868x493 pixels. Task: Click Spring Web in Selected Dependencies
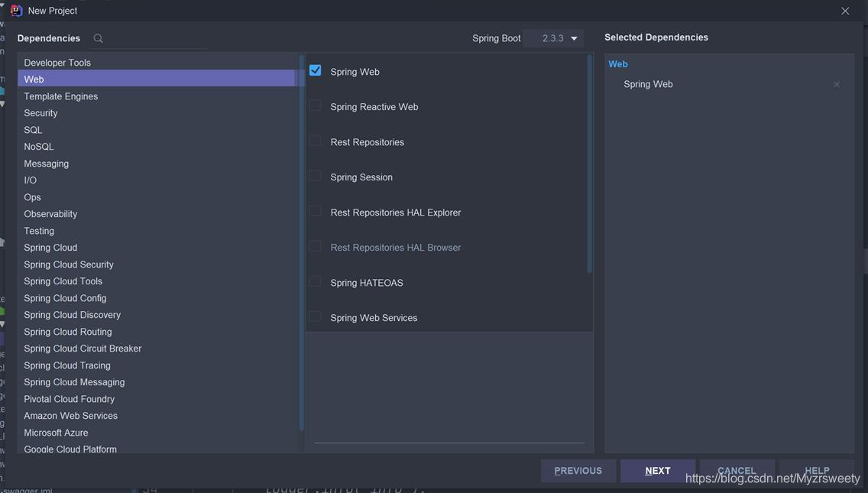click(648, 84)
